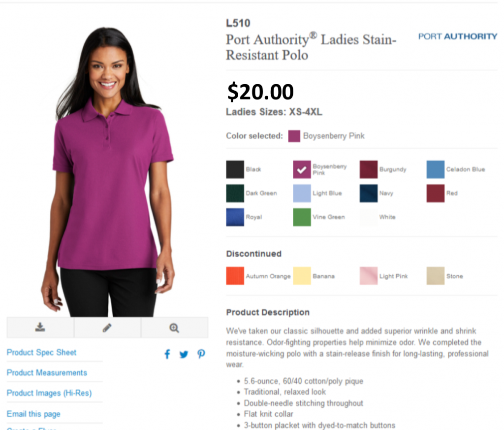Viewport: 504px width, 430px height.
Task: Open the Product Spec Sheet link
Action: [41, 353]
